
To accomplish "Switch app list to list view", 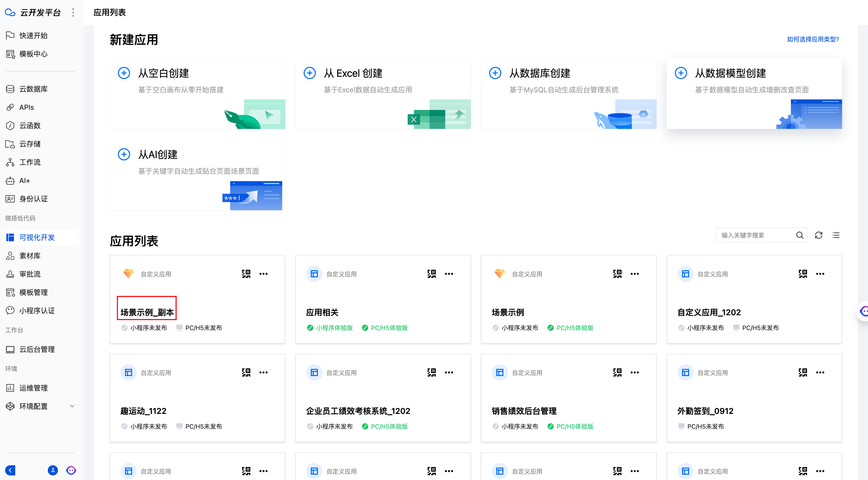I will (x=836, y=235).
